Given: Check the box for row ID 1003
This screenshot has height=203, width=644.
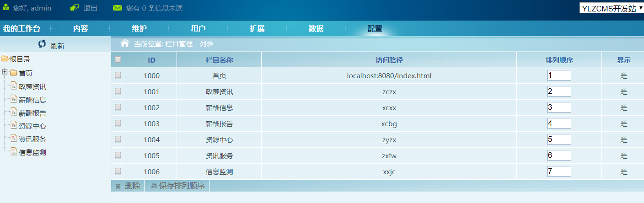Looking at the screenshot, I should (118, 123).
